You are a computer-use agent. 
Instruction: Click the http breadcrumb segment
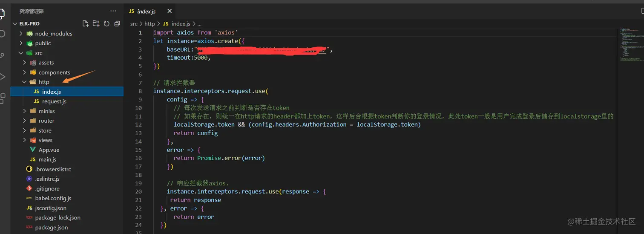point(149,24)
